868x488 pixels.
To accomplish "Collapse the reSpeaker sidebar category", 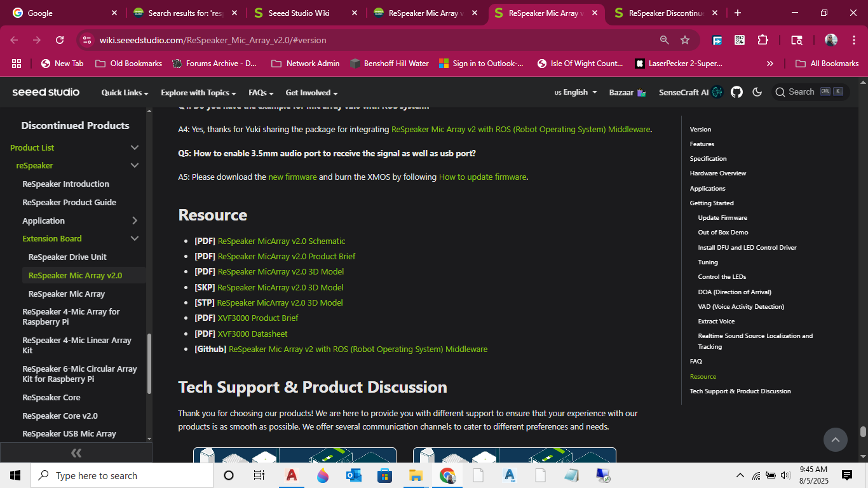I will [134, 165].
